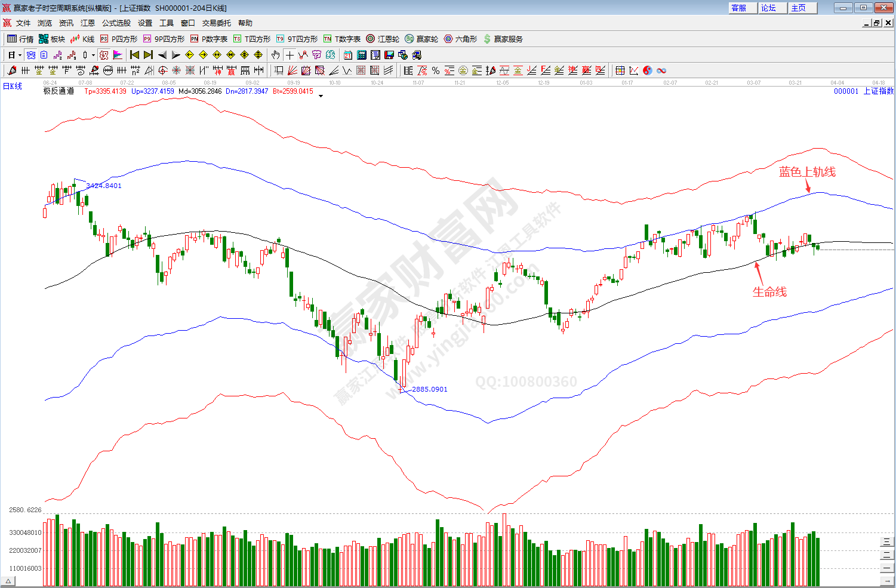
Task: Click the hand pan tool icon
Action: click(x=275, y=55)
